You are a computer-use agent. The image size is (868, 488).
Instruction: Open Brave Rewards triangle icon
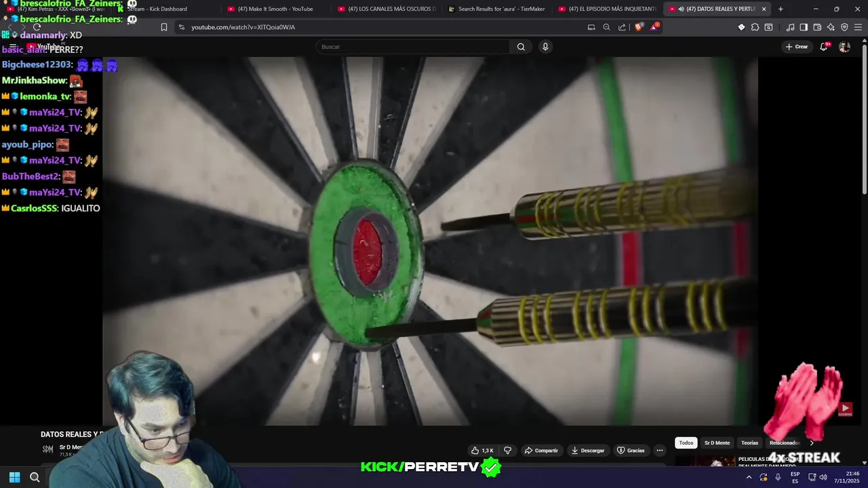coord(654,27)
